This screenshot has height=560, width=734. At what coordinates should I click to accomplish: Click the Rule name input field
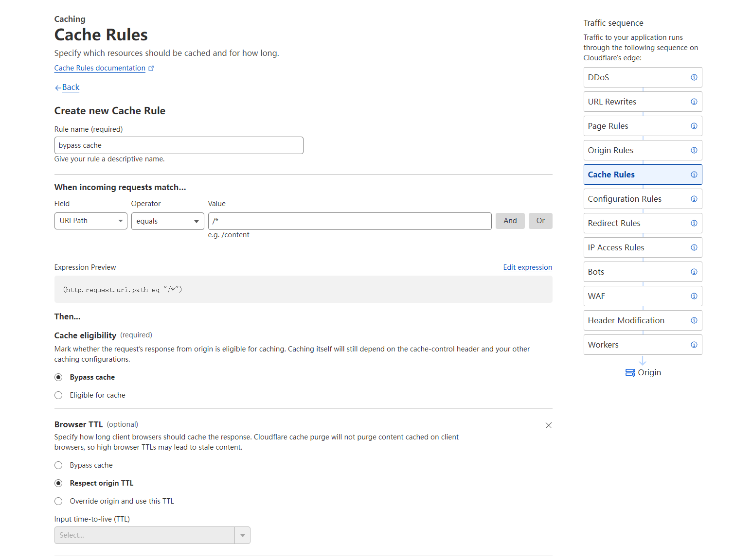179,145
